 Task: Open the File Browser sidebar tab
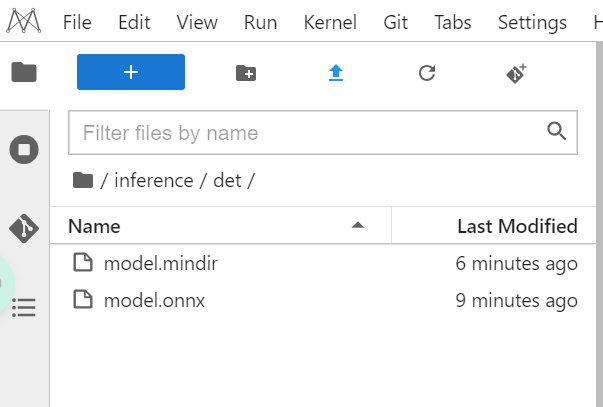click(x=24, y=72)
